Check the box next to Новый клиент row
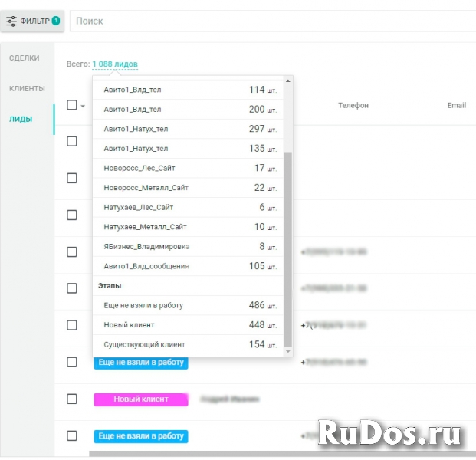Viewport: 476px width, 460px height. pyautogui.click(x=72, y=399)
